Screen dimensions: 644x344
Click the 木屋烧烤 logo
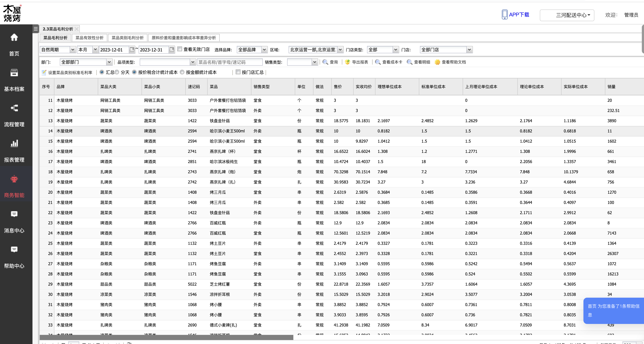[x=12, y=13]
